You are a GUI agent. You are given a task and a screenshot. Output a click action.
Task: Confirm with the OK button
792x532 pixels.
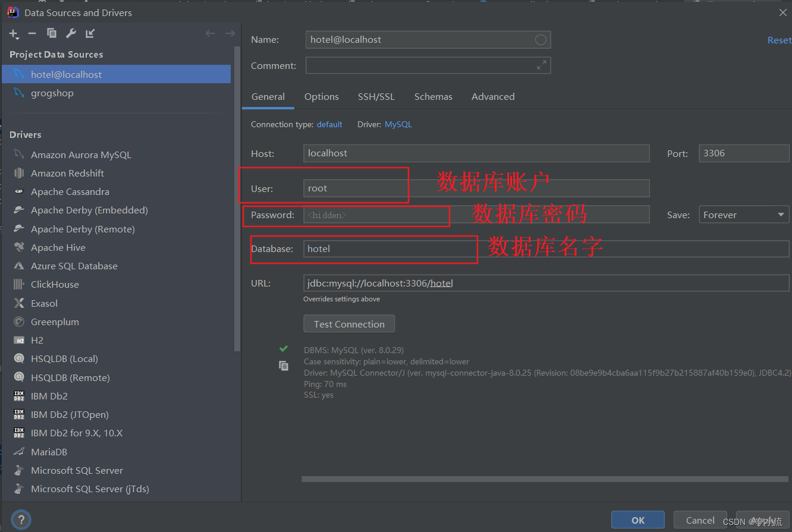tap(638, 520)
